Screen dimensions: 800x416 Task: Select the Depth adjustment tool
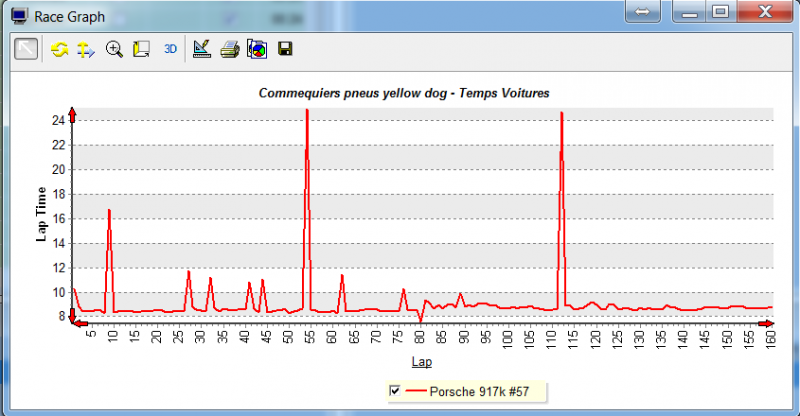tap(141, 49)
